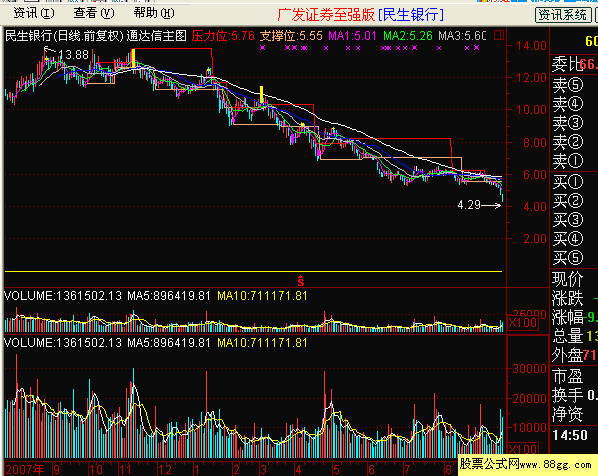Screen dimensions: 598x476
Task: Click the 14.00 price axis label
Action: (531, 46)
